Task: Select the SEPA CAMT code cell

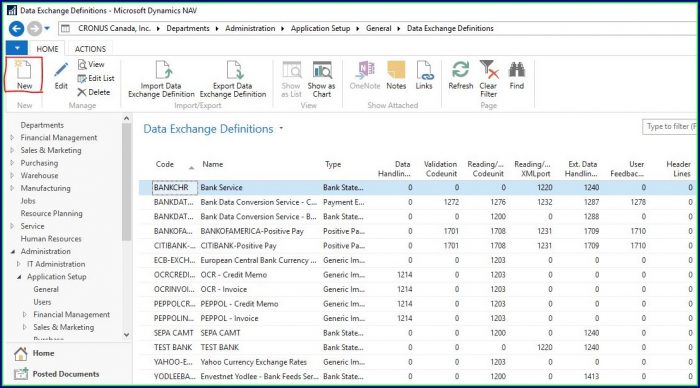Action: pos(174,333)
